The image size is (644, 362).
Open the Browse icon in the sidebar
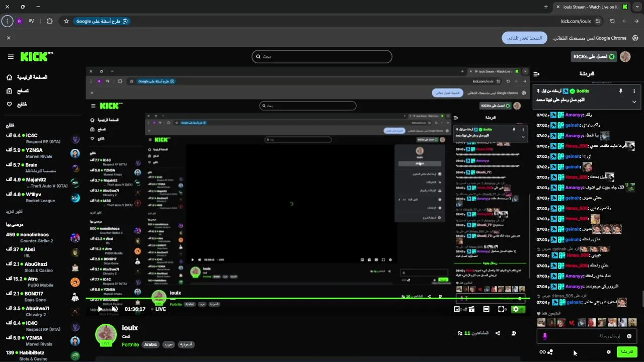coord(9,91)
